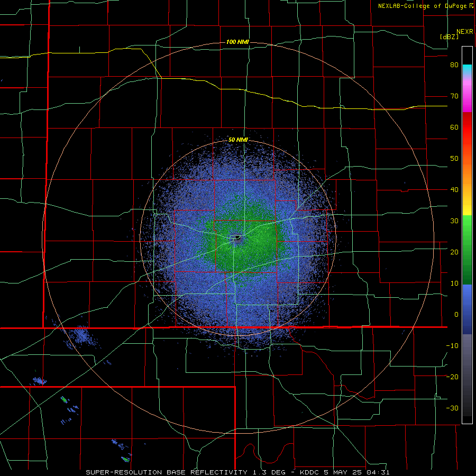Click the -30 value on dBZ scale

click(x=452, y=408)
